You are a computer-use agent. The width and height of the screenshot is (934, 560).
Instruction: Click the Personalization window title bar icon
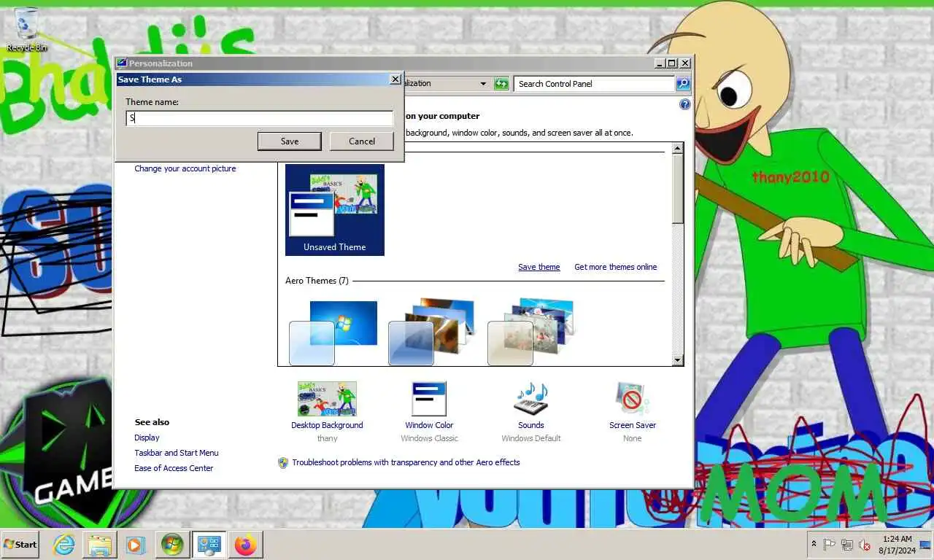(122, 63)
